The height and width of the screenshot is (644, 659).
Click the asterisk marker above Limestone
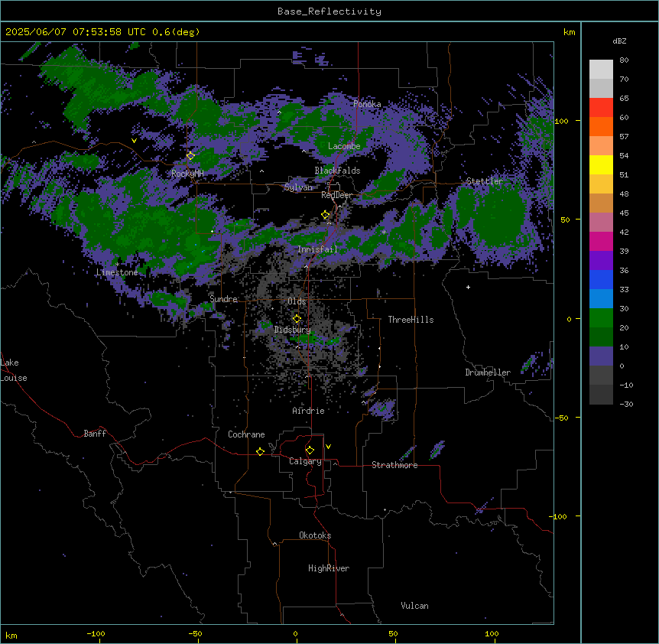click(x=117, y=265)
